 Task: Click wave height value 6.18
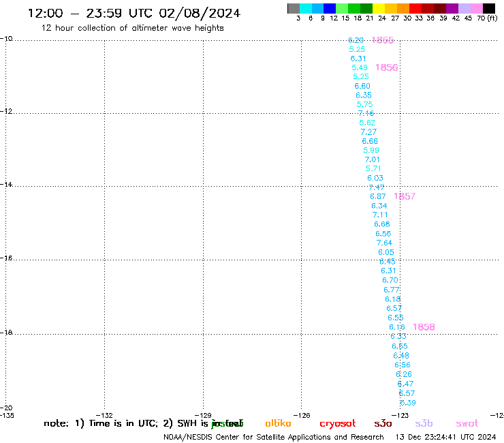393,299
